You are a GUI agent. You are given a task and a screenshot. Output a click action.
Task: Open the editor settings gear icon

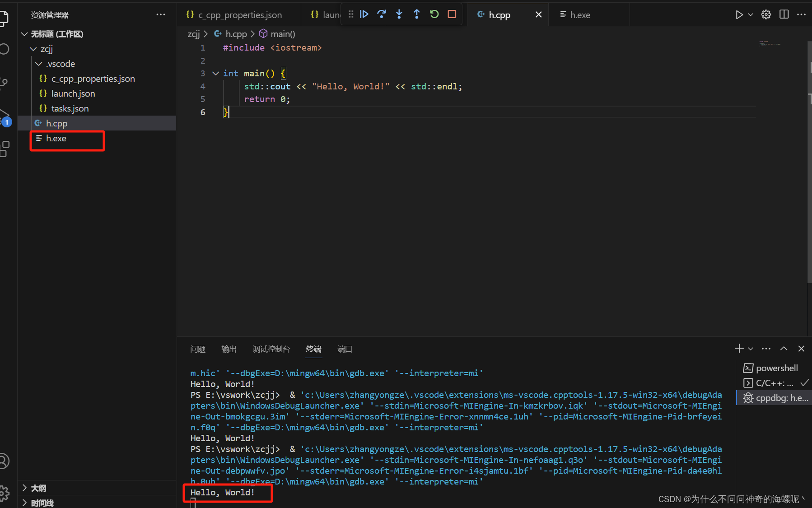(766, 14)
